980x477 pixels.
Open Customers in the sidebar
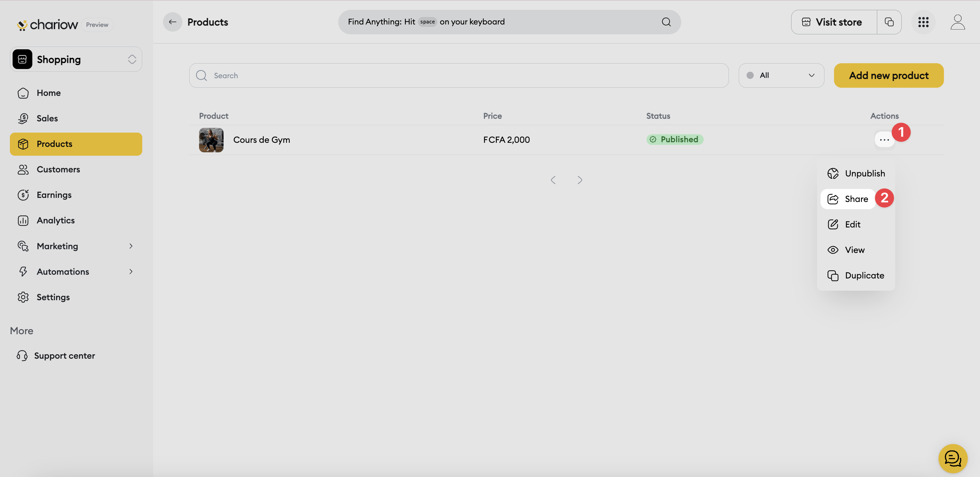pyautogui.click(x=76, y=170)
